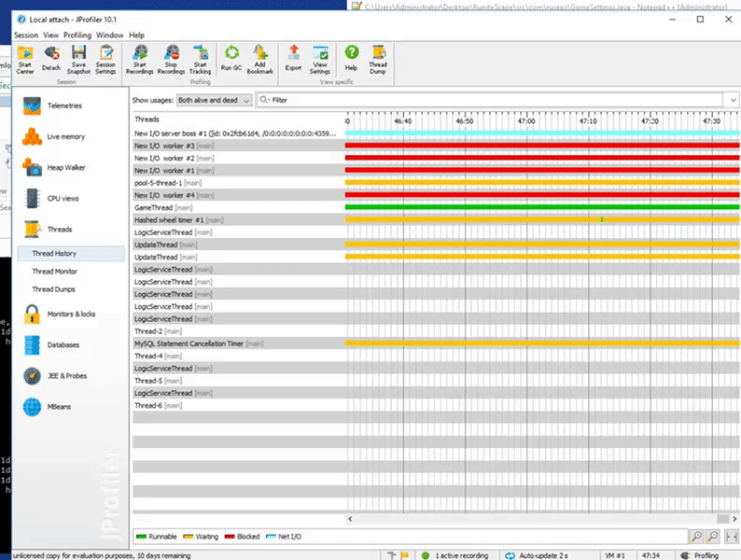Click the red Blocked legend swatch
Image resolution: width=741 pixels, height=560 pixels.
[x=230, y=537]
